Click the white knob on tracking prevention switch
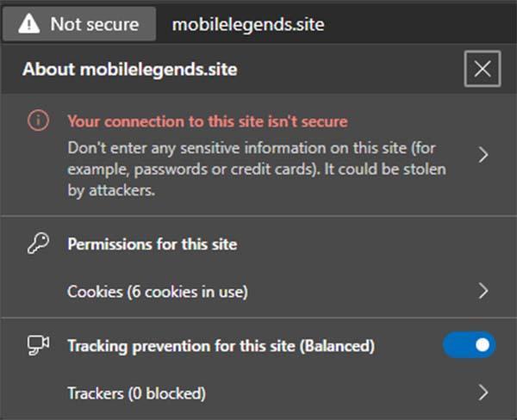 coord(483,345)
